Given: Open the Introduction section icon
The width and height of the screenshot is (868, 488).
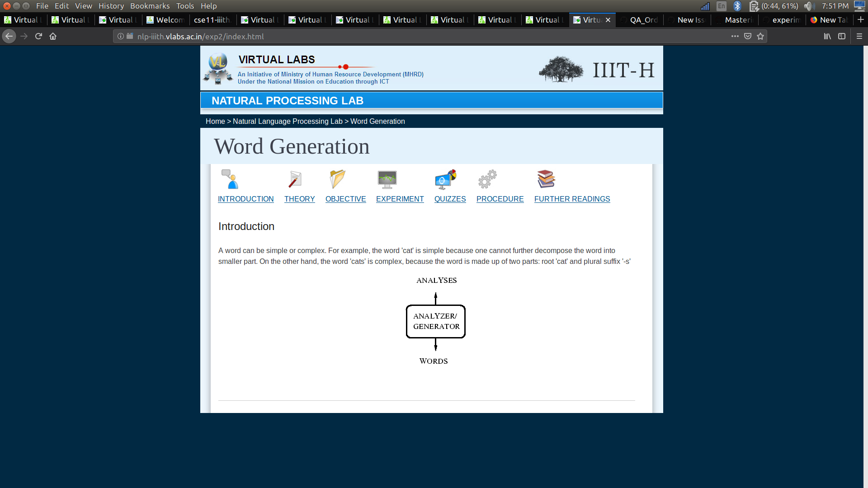Looking at the screenshot, I should (231, 179).
